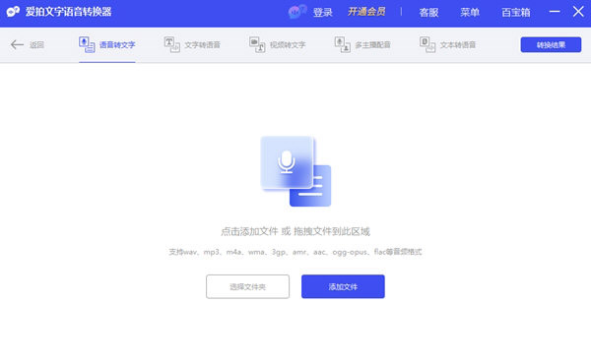Open the 客服 customer service menu

click(428, 13)
